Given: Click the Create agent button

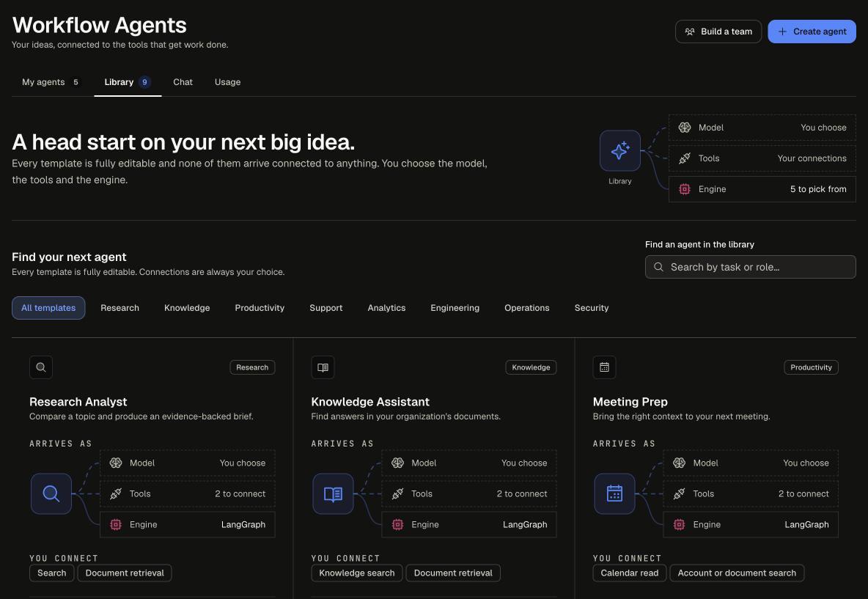Looking at the screenshot, I should tap(812, 32).
